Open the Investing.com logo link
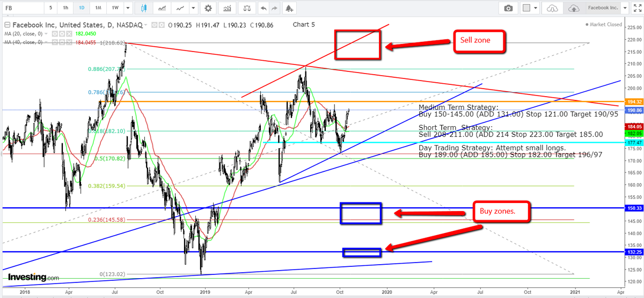Screen dimensions: 644x298 tap(33, 277)
